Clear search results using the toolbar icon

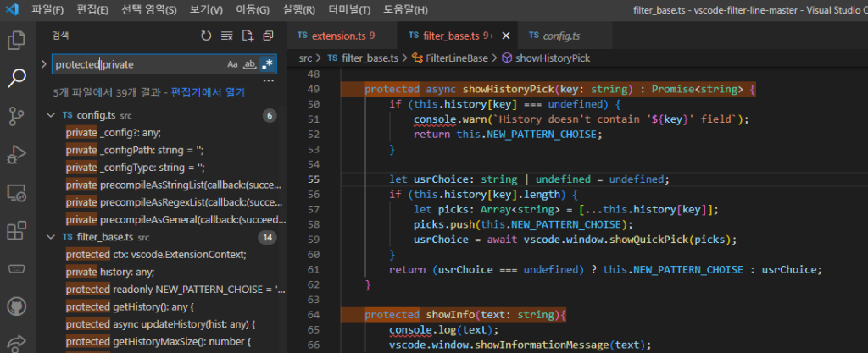click(226, 36)
